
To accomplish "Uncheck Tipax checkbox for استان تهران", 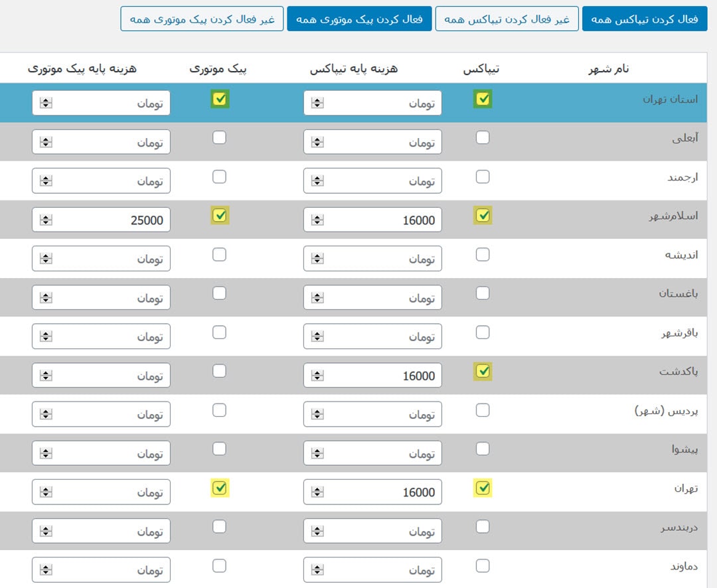I will pos(483,100).
